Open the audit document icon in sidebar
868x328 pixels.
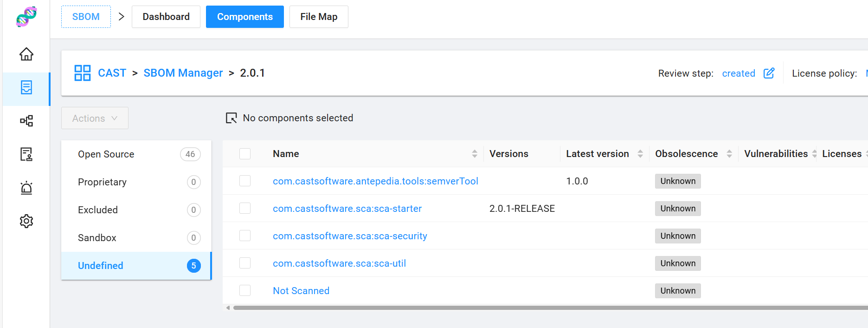coord(26,154)
